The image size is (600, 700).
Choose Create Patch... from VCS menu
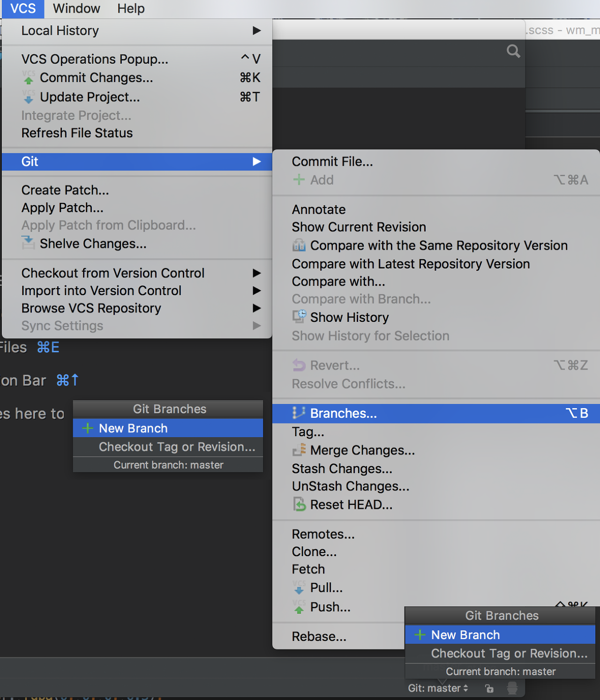pos(137,190)
